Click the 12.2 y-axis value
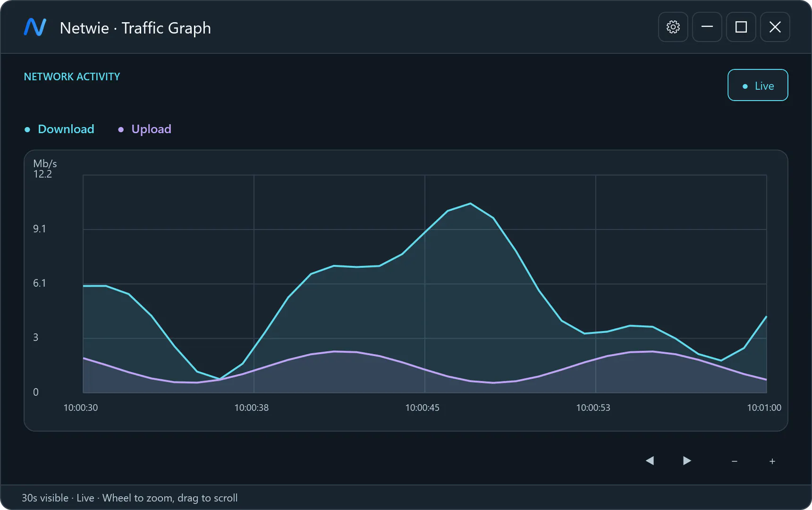The height and width of the screenshot is (510, 812). (x=42, y=174)
